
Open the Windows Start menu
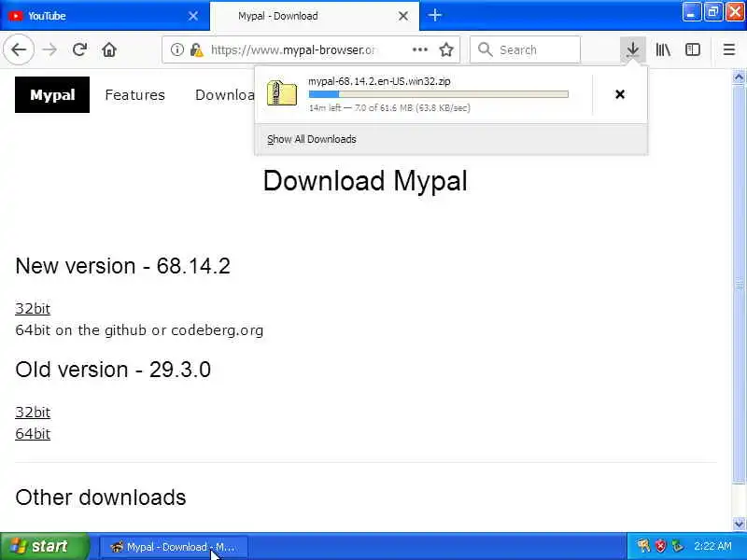44,546
